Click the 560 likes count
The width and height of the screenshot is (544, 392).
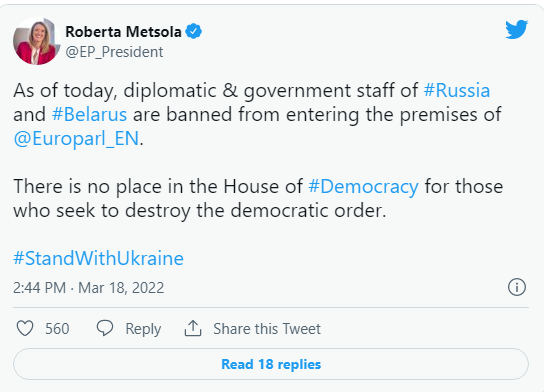57,329
